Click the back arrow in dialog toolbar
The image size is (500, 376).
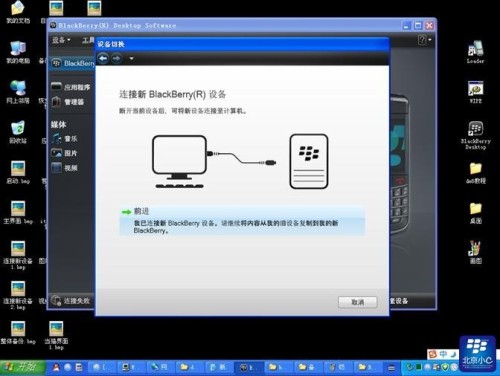(x=103, y=59)
